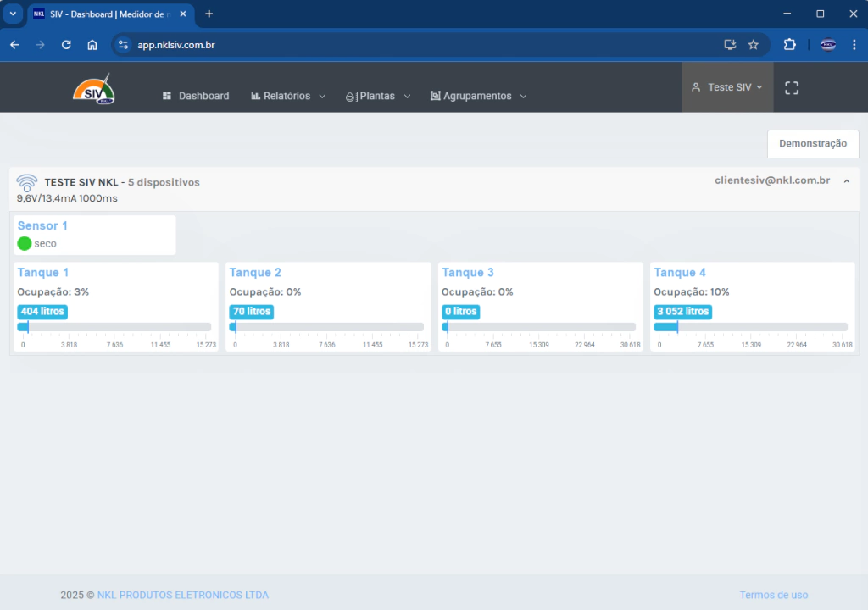This screenshot has height=610, width=868.
Task: Open the Teste SIV user menu
Action: [727, 87]
